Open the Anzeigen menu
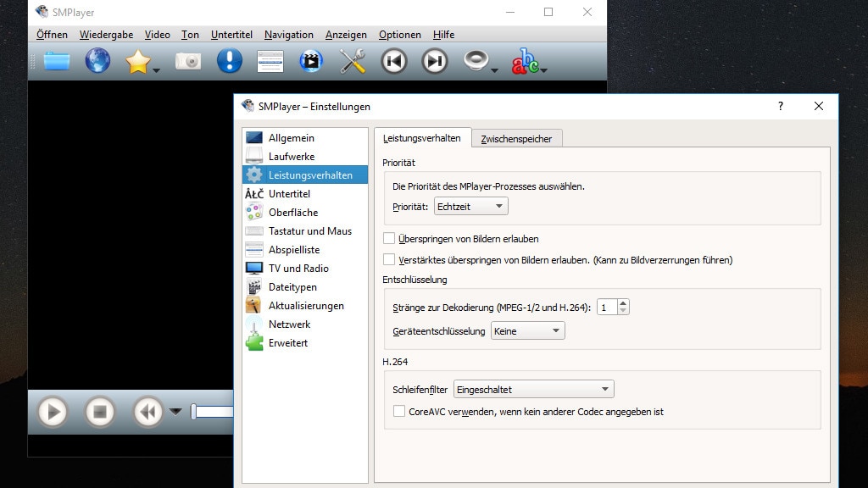Screen dimensions: 868x488 [346, 34]
